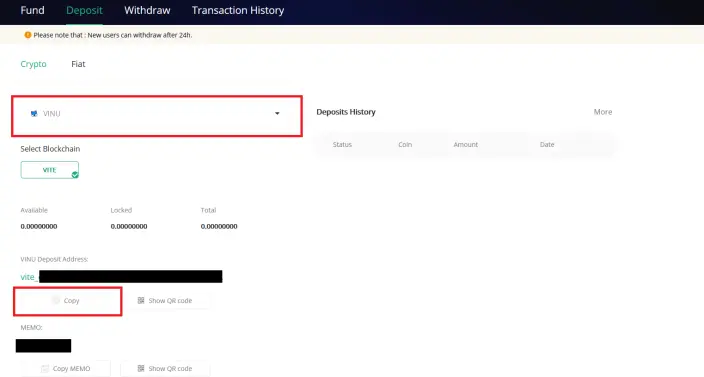The height and width of the screenshot is (377, 704).
Task: Switch to the Withdraw tab
Action: click(x=147, y=10)
